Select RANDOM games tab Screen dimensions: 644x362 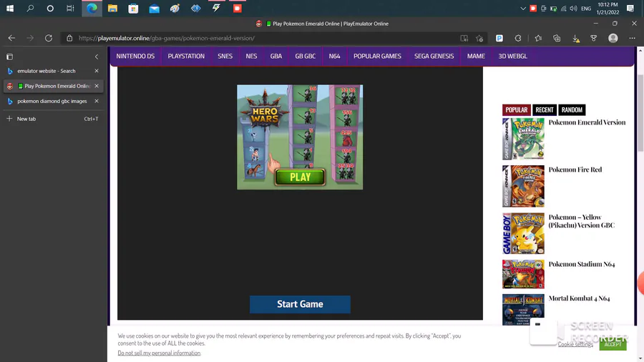(572, 110)
